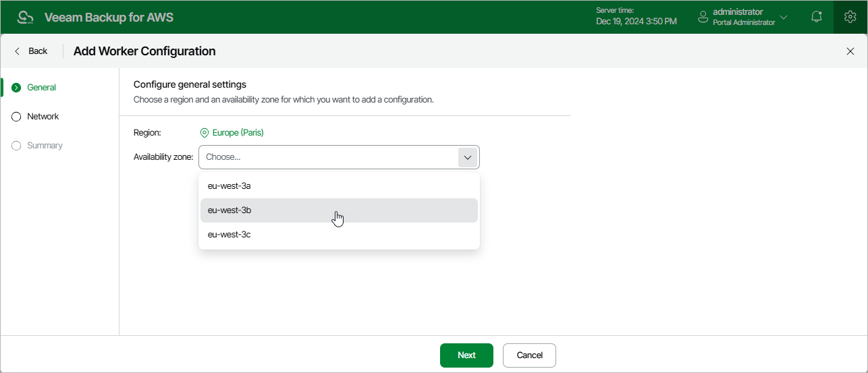Screen dimensions: 868x373
Task: Click the Veeam cloud logo icon
Action: 26,17
